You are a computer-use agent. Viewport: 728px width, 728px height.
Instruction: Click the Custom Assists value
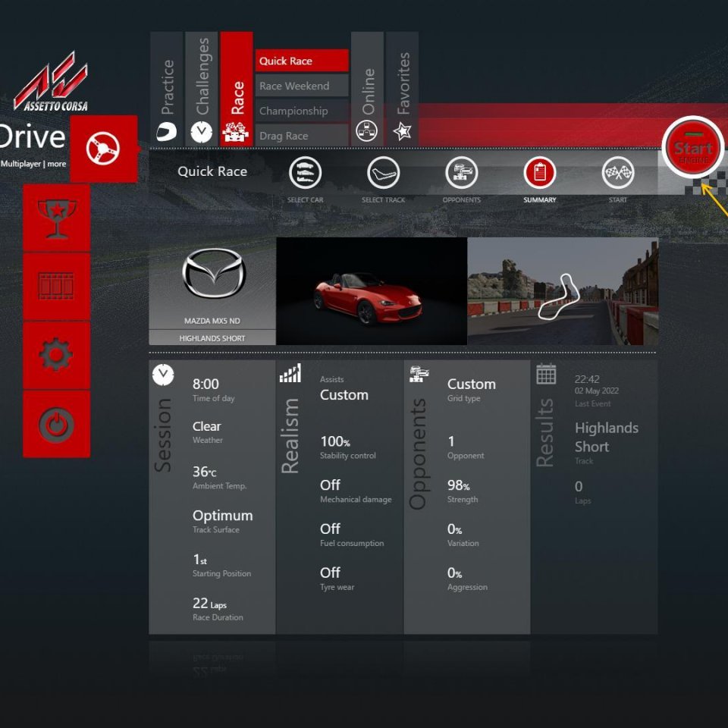[x=344, y=394]
